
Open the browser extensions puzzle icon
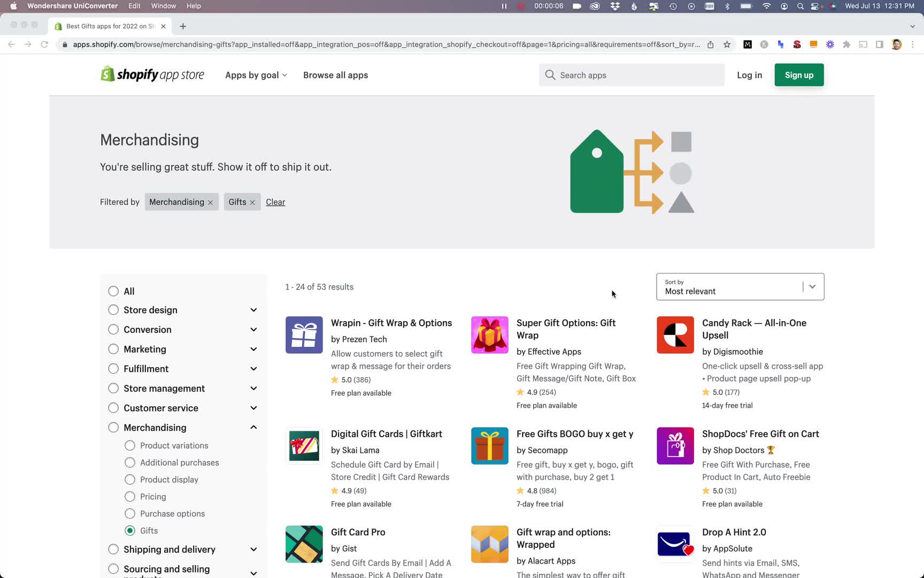tap(846, 44)
